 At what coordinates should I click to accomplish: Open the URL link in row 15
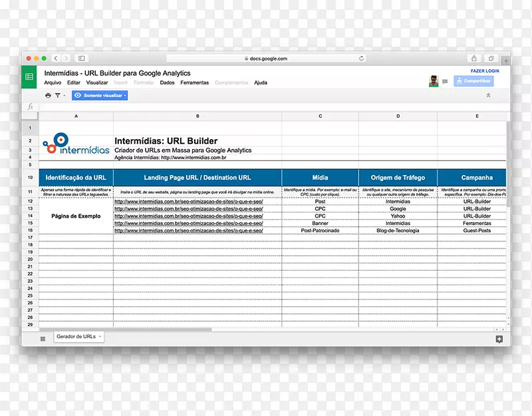click(189, 224)
